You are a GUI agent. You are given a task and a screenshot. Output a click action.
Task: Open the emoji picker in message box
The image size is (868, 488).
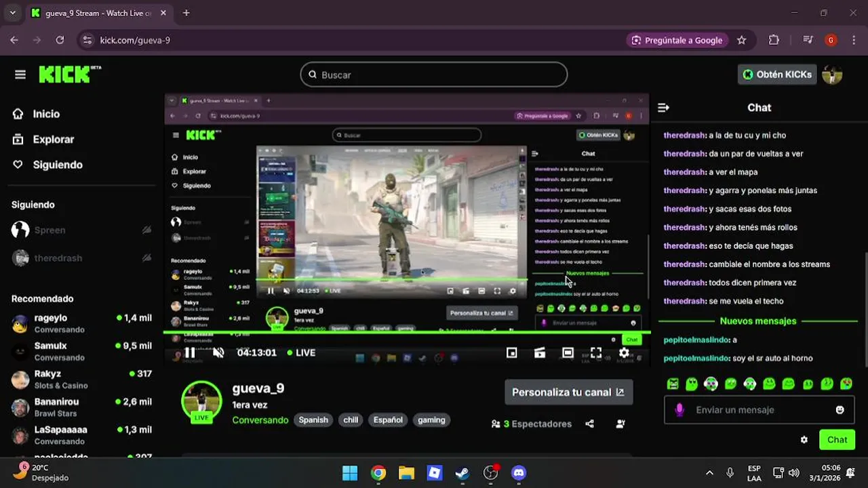[x=840, y=410]
